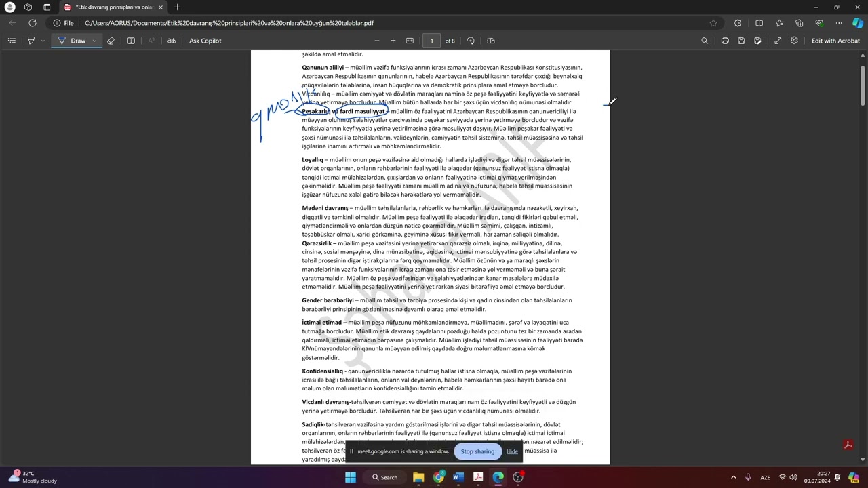Expand the Highlight color dropdown arrow
This screenshot has height=488, width=868.
click(43, 41)
